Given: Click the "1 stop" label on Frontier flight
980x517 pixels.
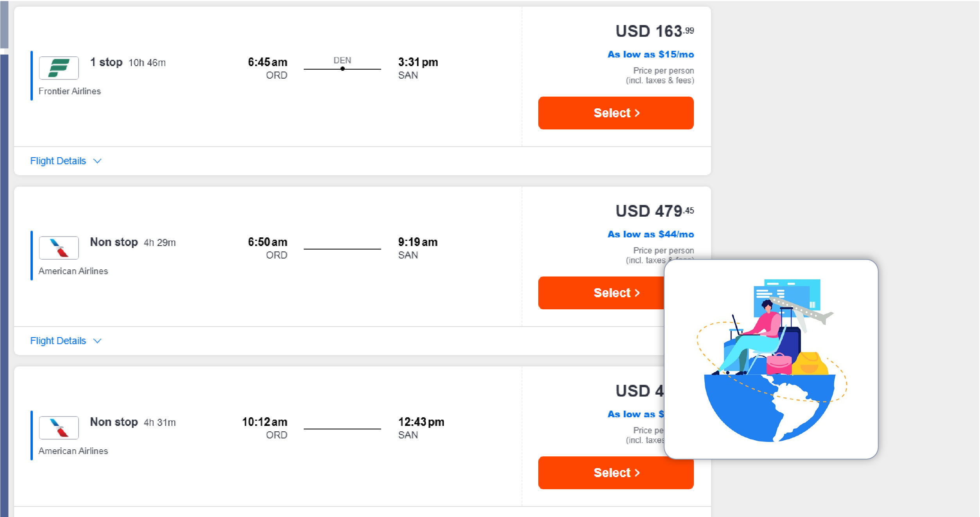Looking at the screenshot, I should tap(106, 62).
